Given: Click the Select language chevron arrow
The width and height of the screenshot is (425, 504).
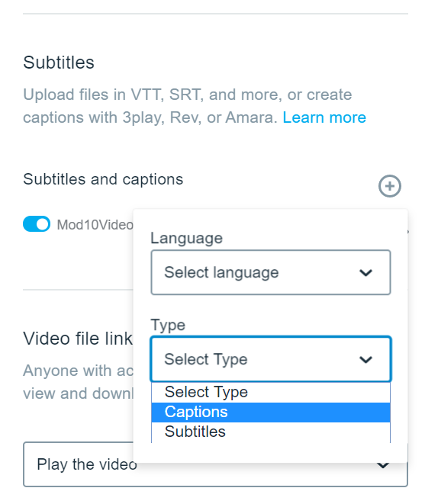Looking at the screenshot, I should coord(365,273).
